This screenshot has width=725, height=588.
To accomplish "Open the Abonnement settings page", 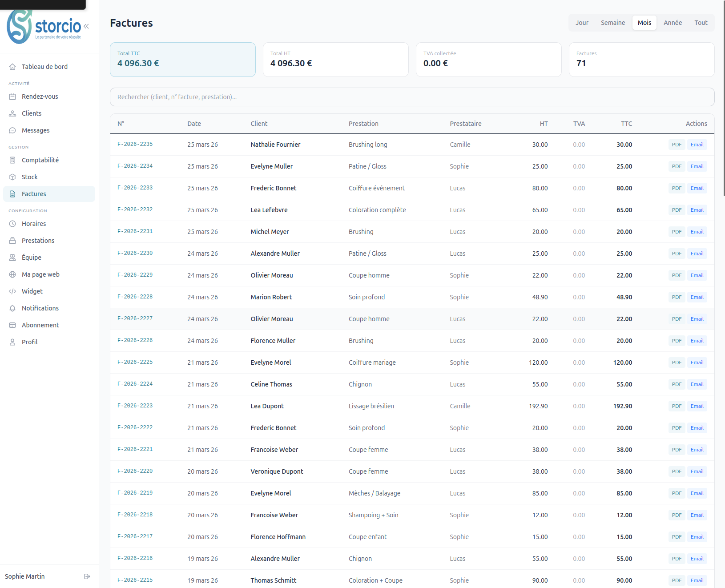I will pyautogui.click(x=49, y=325).
